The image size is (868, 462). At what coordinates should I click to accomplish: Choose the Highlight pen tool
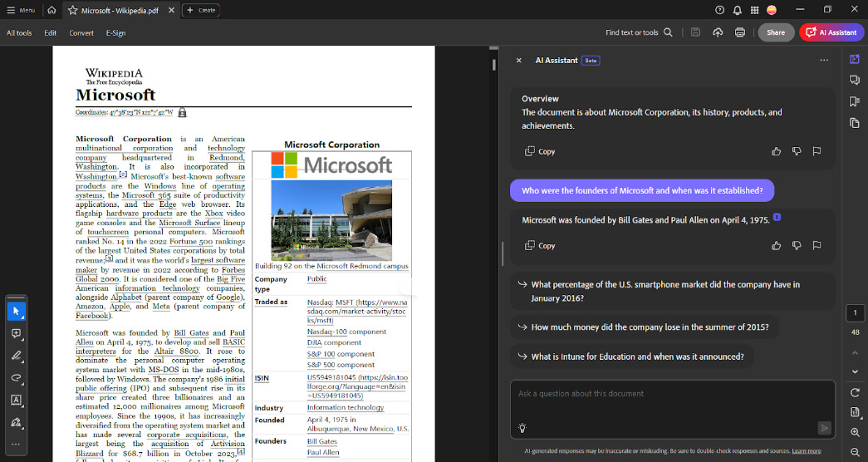[x=16, y=356]
